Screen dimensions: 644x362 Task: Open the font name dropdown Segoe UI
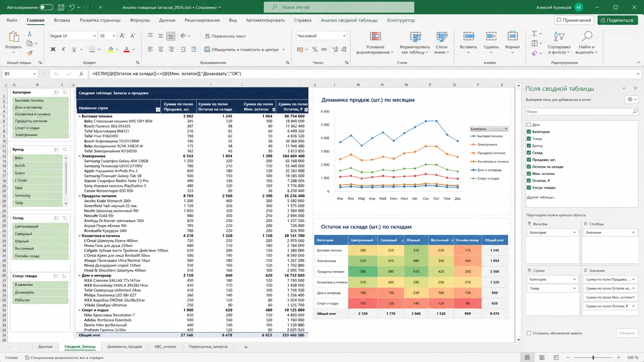click(94, 36)
